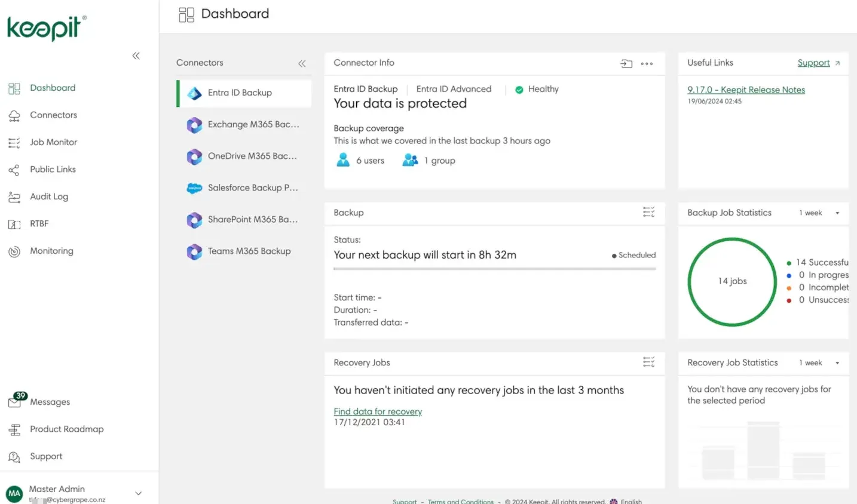Screen dimensions: 857x504
Task: Click the sidebar Support icon
Action: (14, 457)
